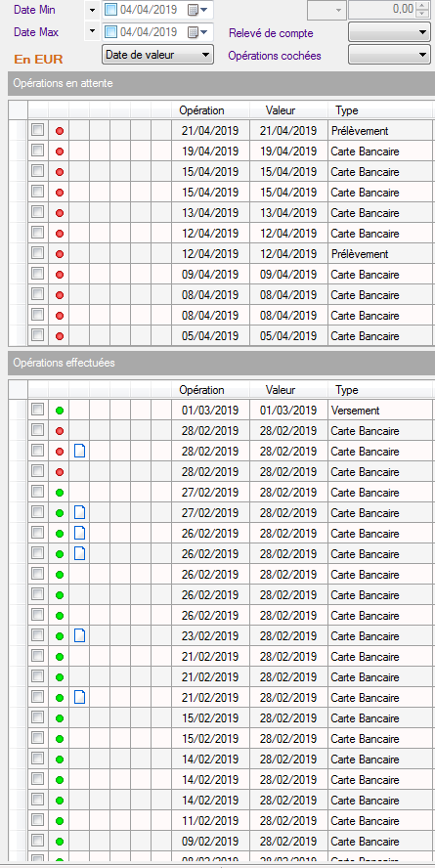This screenshot has width=435, height=868.
Task: Select the 01/03/2019 Valeur date cell
Action: click(x=288, y=411)
